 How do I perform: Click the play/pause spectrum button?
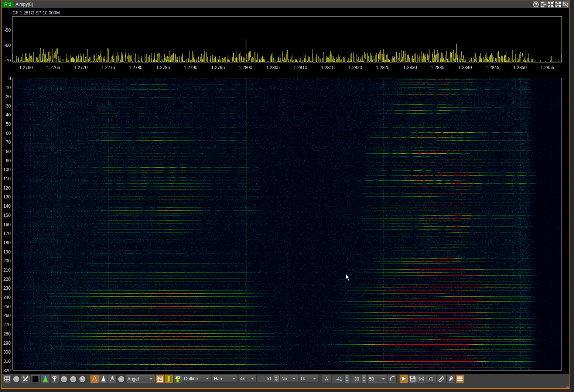(x=403, y=379)
